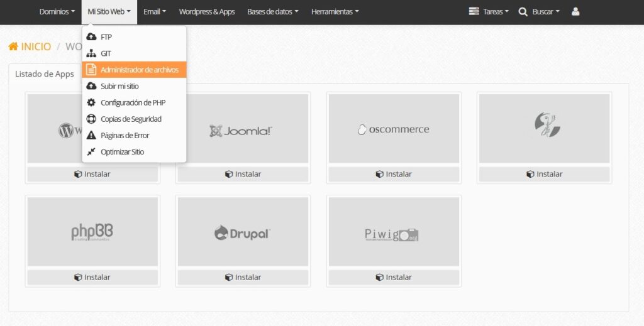Click the home icon beside INICIO

point(13,46)
